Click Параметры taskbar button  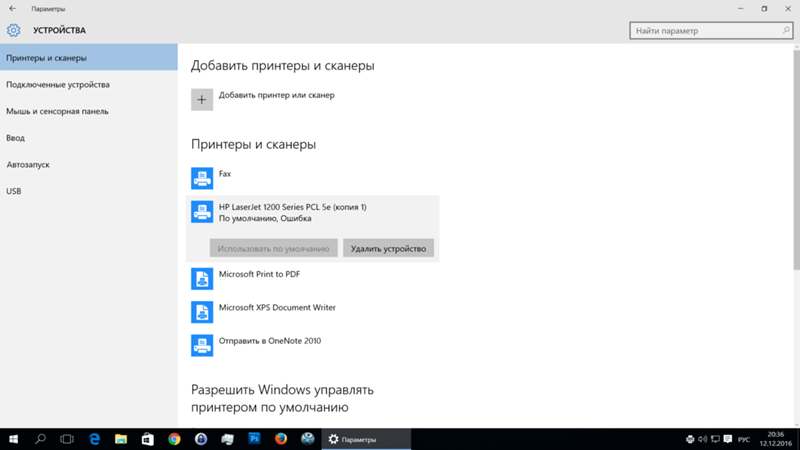pyautogui.click(x=366, y=439)
